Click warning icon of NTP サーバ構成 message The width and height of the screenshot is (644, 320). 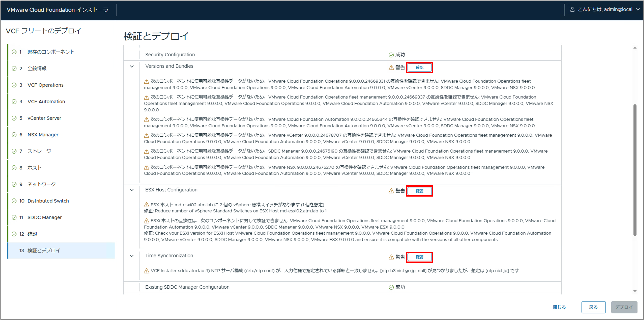(146, 271)
